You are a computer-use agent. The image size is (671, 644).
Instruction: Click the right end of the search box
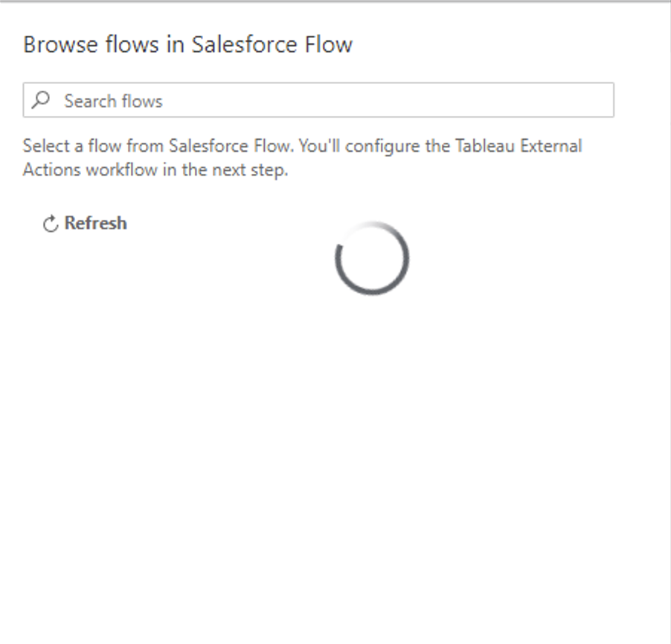click(x=599, y=100)
